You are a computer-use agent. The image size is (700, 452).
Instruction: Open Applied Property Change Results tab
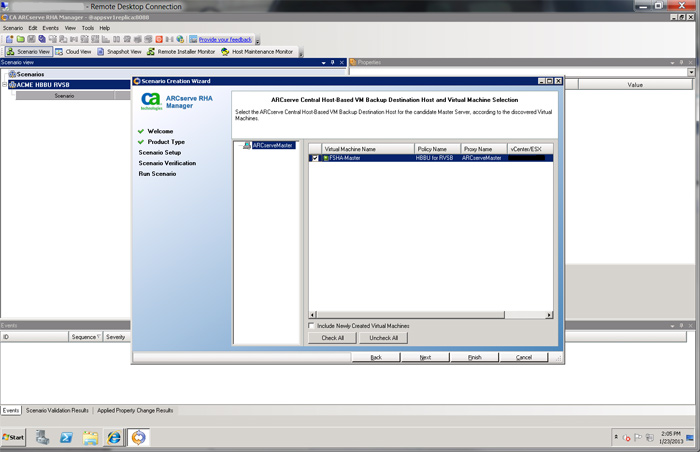[135, 410]
